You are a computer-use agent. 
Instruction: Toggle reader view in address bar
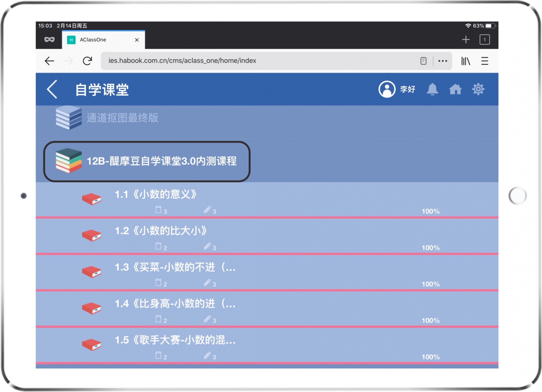click(x=423, y=61)
